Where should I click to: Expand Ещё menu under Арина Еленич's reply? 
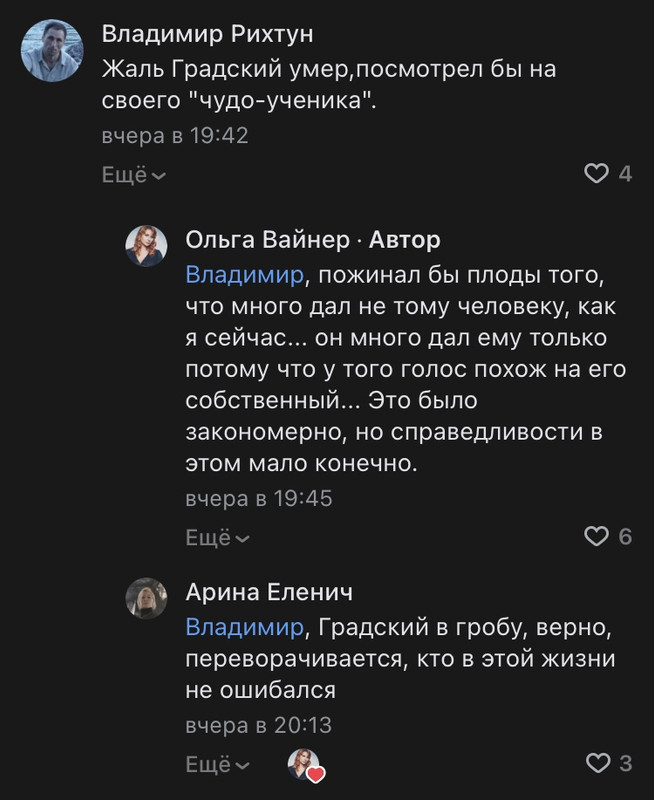tap(217, 764)
